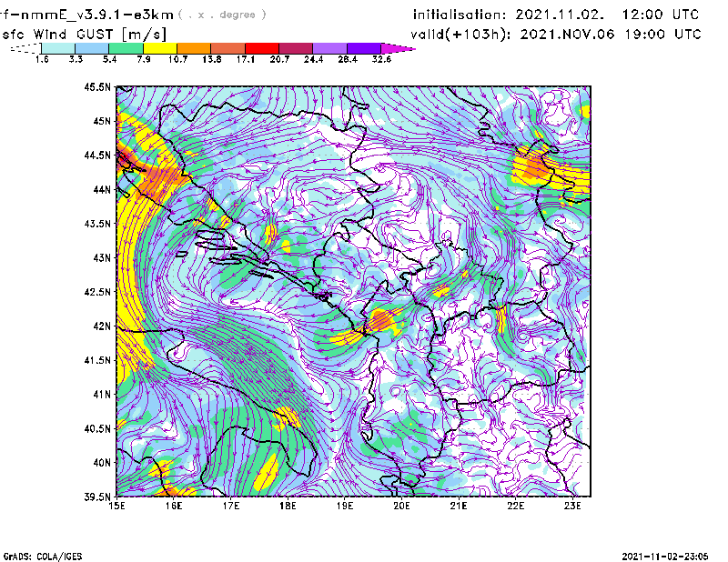Click the 'sfc Wind GUST [m/s]' title
This screenshot has width=728, height=562.
tap(84, 35)
